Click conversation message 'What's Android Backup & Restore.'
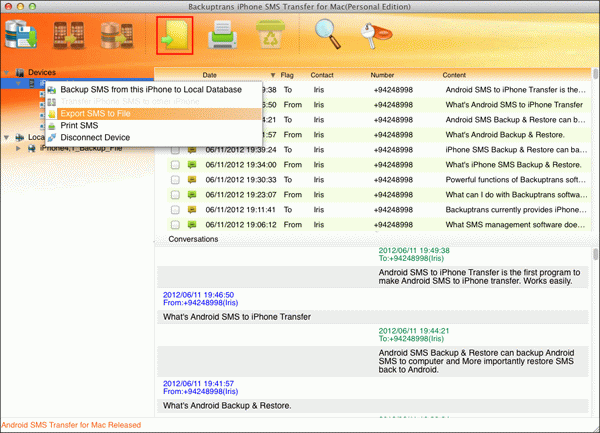The image size is (600, 433). tap(227, 405)
